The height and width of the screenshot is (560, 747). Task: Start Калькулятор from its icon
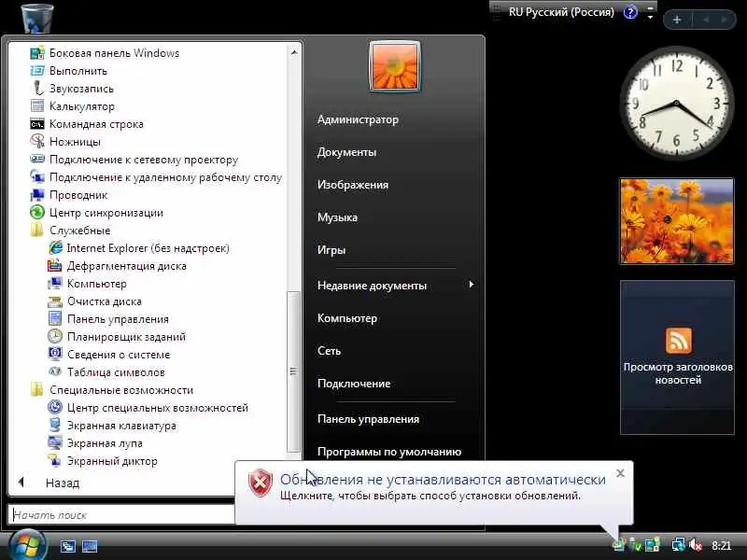tap(37, 106)
